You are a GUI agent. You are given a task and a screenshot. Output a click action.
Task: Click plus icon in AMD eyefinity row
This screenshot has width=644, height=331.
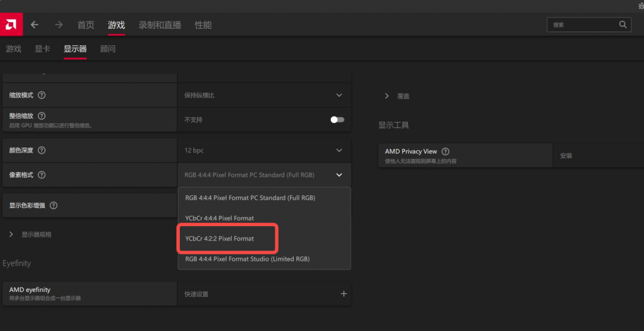344,294
